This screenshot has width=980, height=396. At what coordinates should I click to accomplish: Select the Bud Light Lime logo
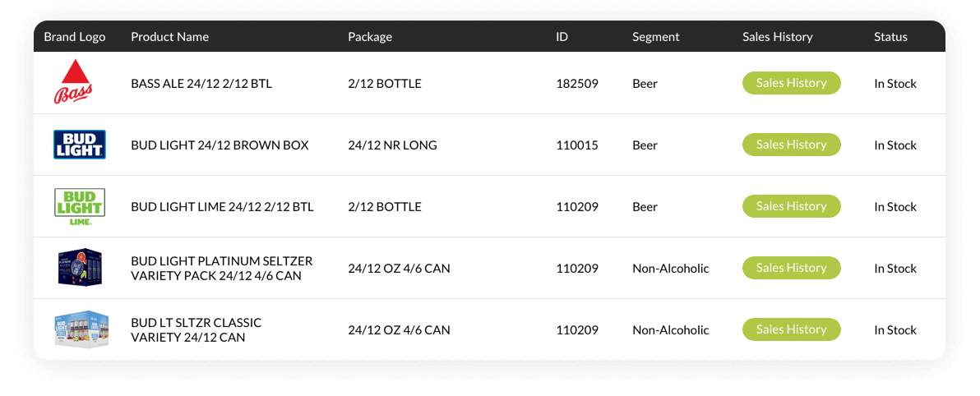tap(80, 206)
